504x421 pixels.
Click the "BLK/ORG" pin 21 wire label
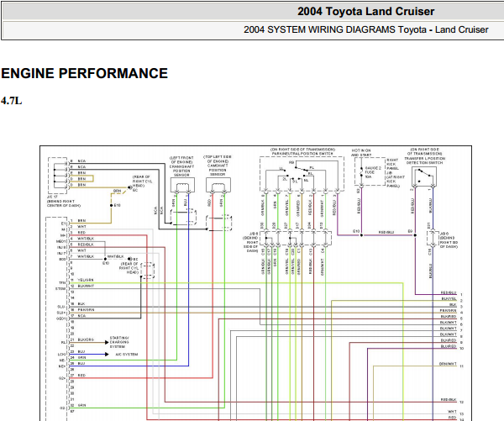click(x=86, y=339)
